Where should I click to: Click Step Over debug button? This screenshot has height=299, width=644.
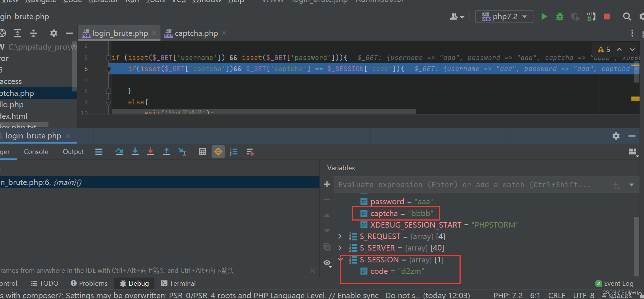tap(119, 152)
